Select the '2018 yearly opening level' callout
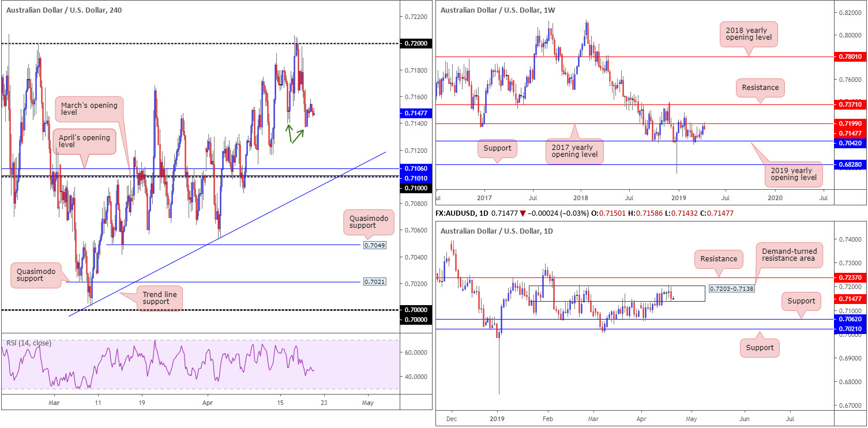The width and height of the screenshot is (868, 428). [x=749, y=33]
